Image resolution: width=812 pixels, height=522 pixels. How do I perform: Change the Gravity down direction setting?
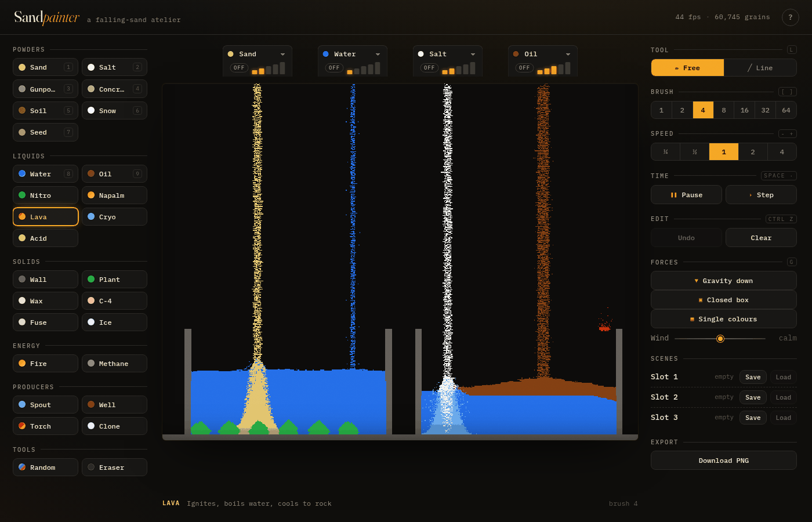[x=724, y=281]
